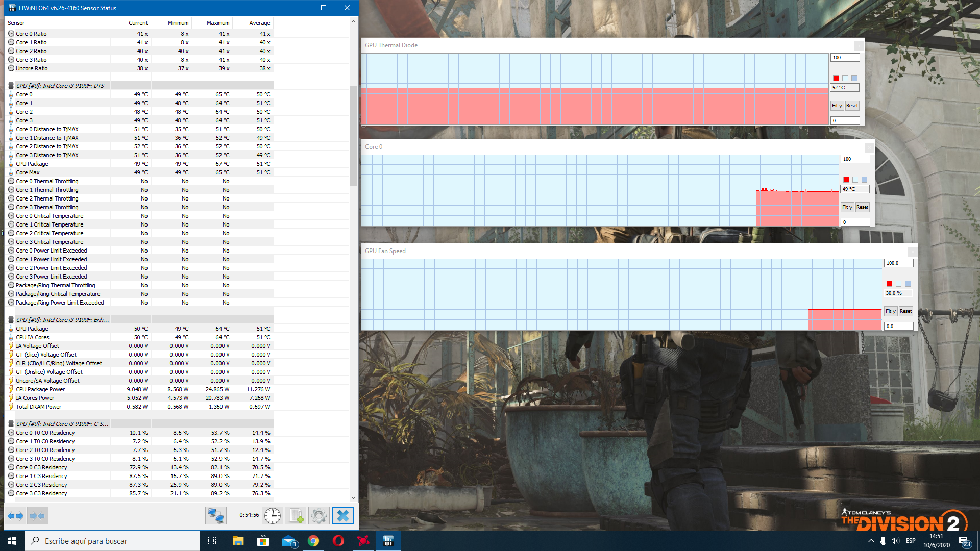The width and height of the screenshot is (980, 551).
Task: Show hidden system tray icons
Action: (871, 541)
